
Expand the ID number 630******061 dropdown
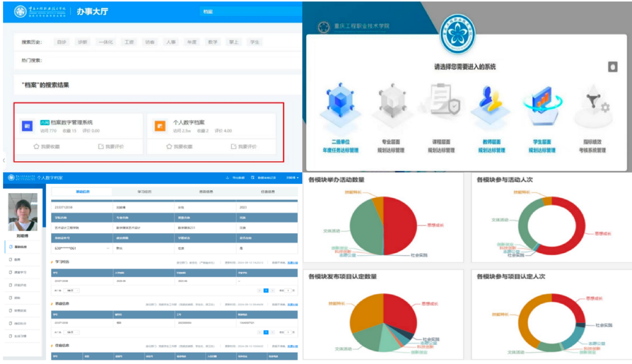point(108,248)
